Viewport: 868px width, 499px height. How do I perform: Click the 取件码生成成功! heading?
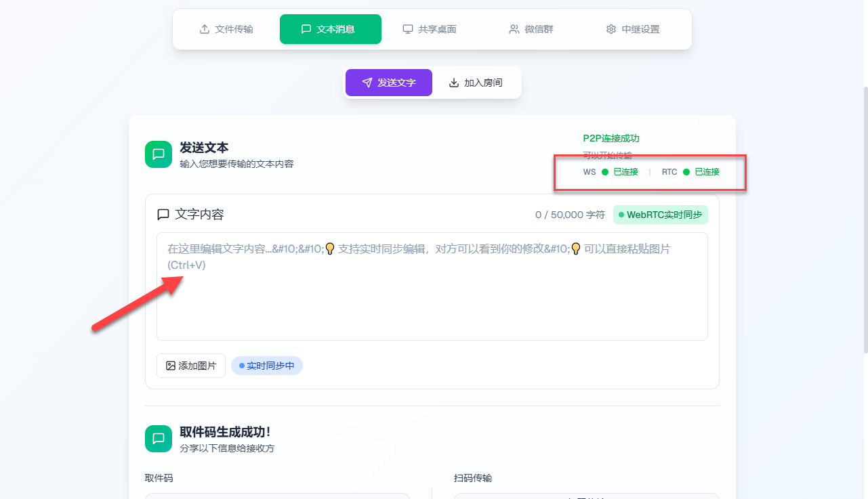(226, 432)
